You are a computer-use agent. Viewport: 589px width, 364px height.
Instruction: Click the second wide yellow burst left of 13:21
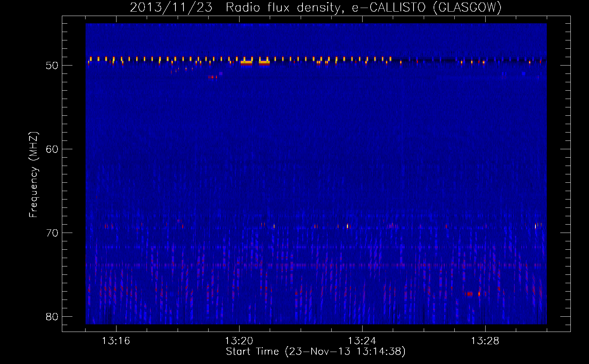(264, 62)
